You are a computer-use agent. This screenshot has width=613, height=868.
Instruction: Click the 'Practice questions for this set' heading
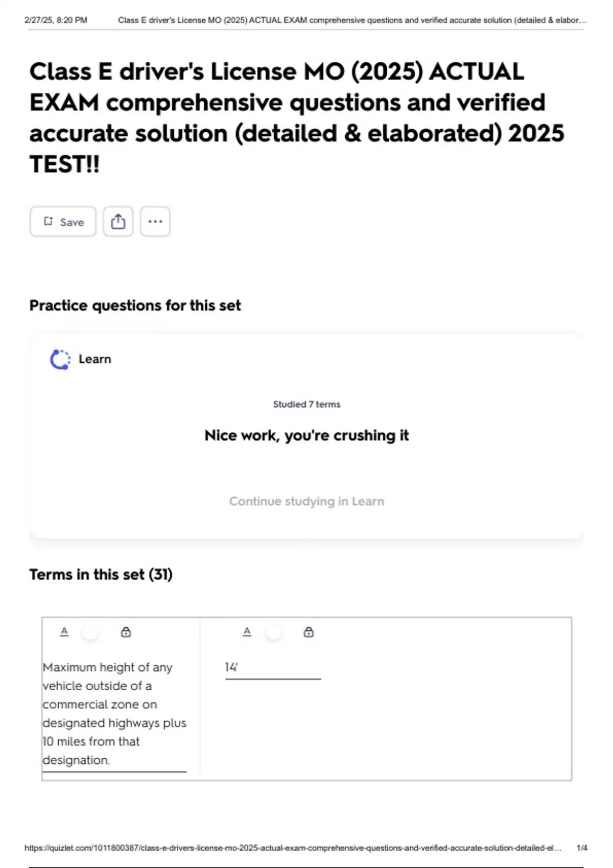coord(135,305)
